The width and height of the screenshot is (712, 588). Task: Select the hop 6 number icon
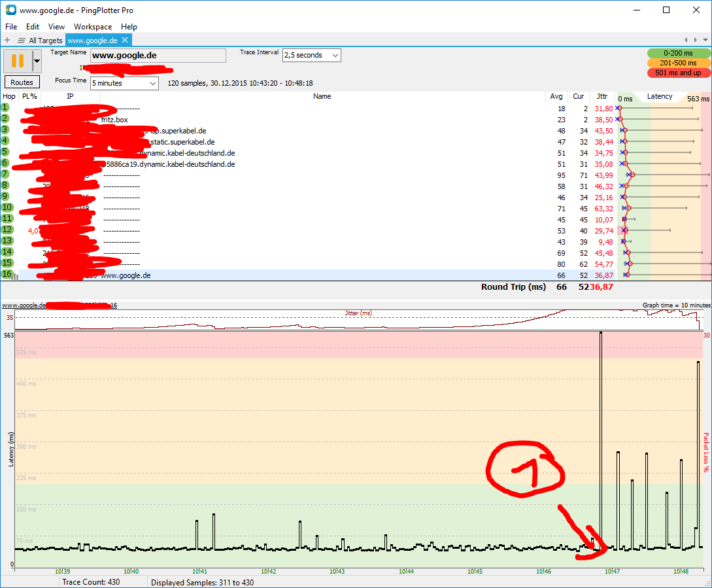(x=5, y=163)
